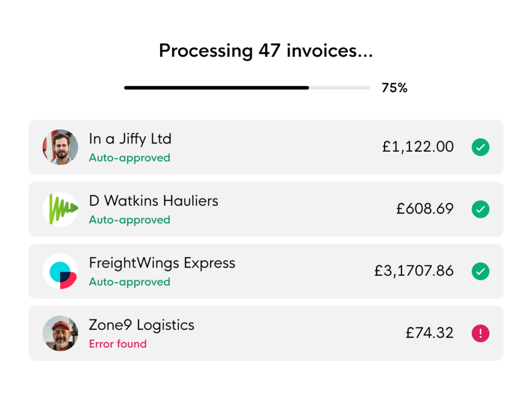Click Auto-approved status under In a Jiffy Ltd
Image resolution: width=532 pixels, height=399 pixels.
click(x=129, y=158)
